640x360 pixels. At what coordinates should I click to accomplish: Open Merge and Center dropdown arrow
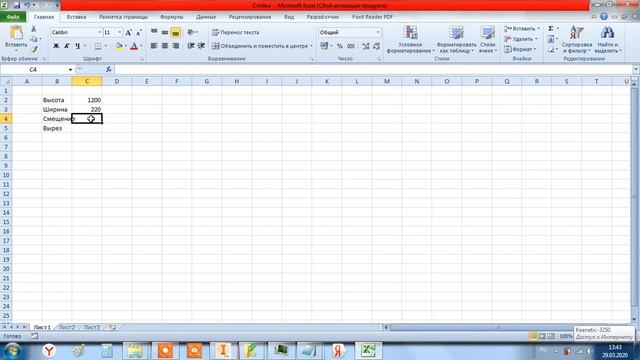[x=311, y=46]
